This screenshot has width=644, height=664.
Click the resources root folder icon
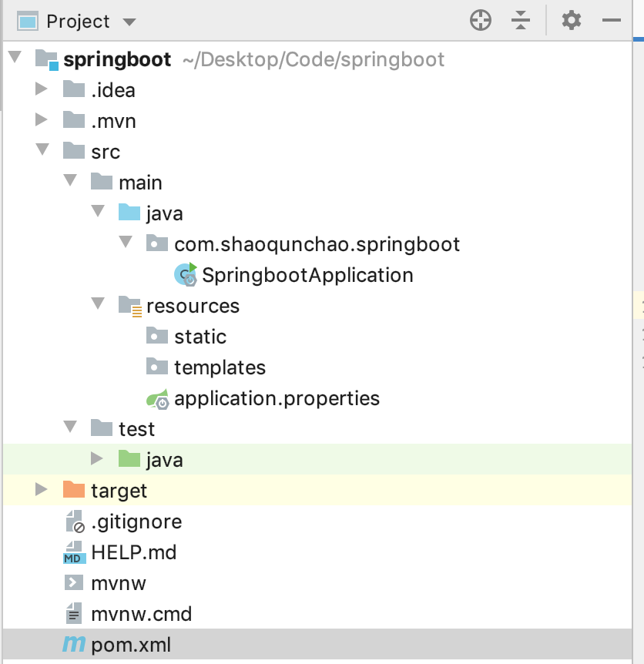click(130, 306)
